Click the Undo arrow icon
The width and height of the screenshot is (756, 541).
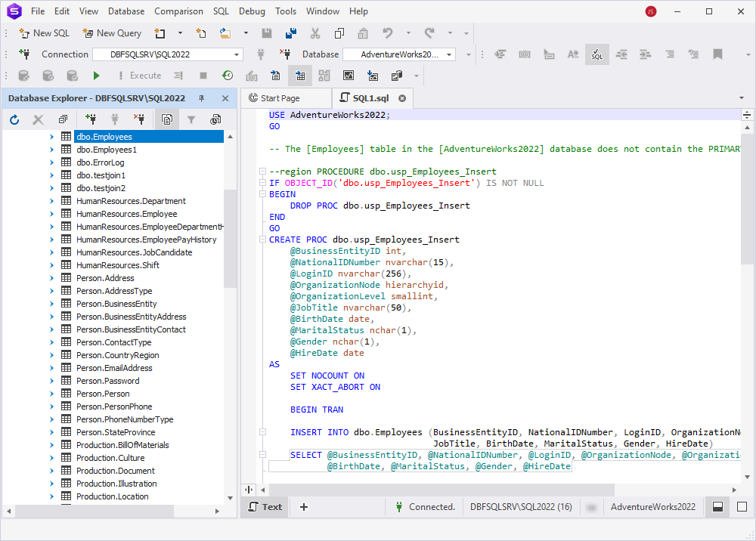point(387,33)
